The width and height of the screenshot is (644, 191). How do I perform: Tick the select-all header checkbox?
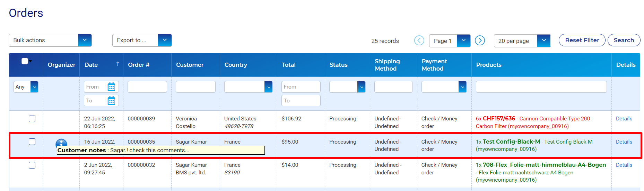pyautogui.click(x=25, y=61)
